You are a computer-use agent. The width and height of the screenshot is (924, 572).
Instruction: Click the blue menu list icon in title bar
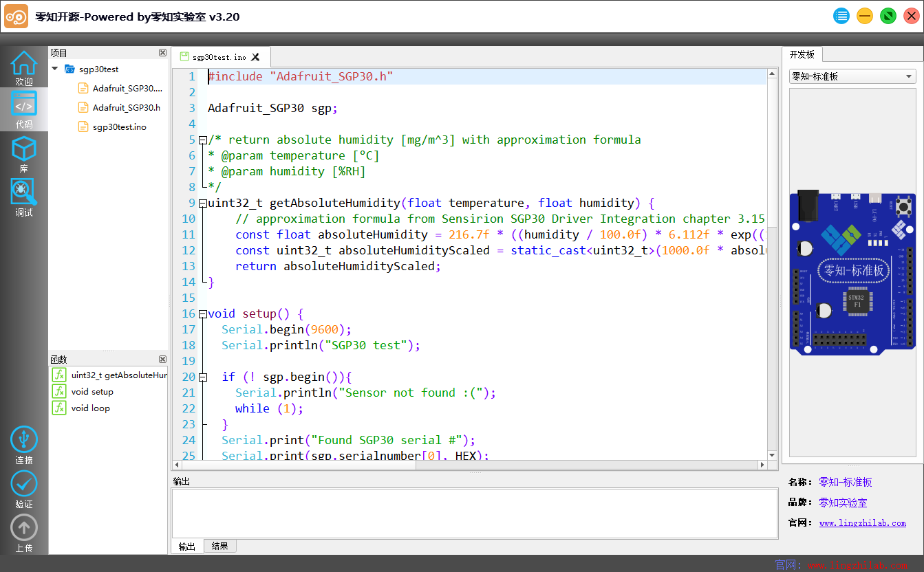coord(841,16)
